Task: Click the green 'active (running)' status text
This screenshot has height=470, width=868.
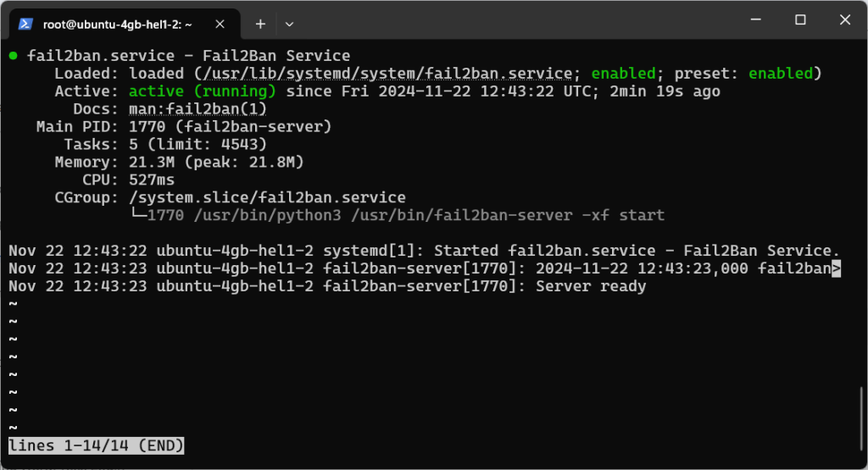Action: pyautogui.click(x=203, y=91)
